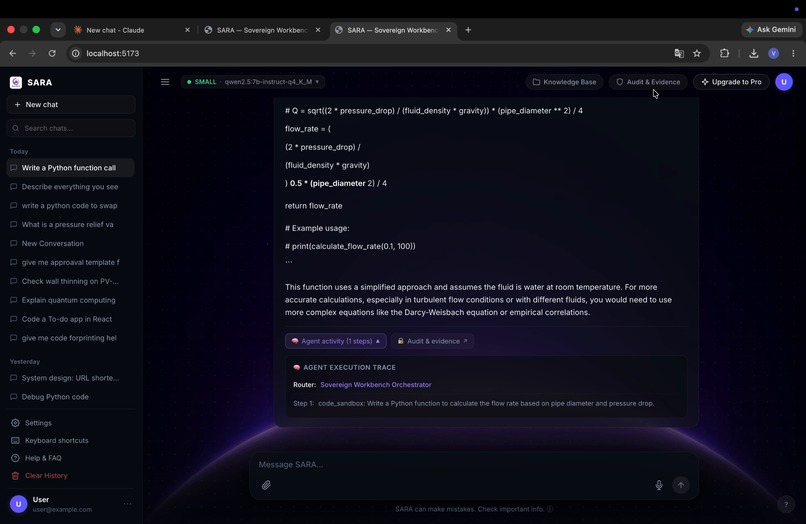Click Upgrade to Pro

(x=731, y=82)
